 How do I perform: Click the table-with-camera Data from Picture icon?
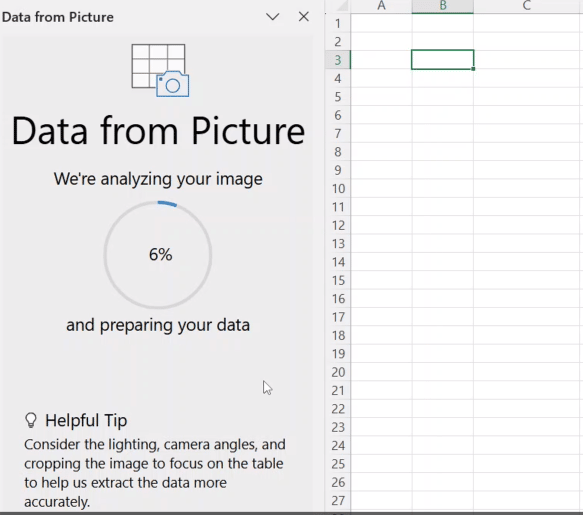click(x=160, y=70)
